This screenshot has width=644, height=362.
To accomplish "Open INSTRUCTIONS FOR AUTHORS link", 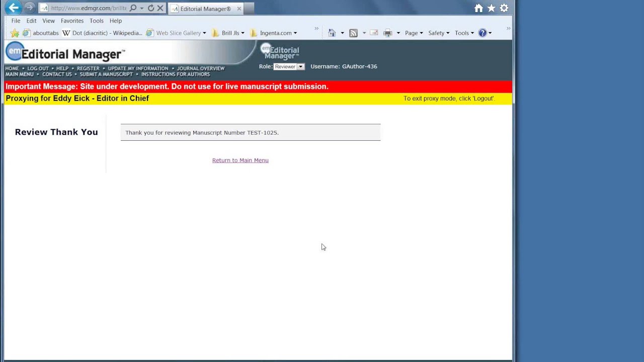I will click(176, 74).
